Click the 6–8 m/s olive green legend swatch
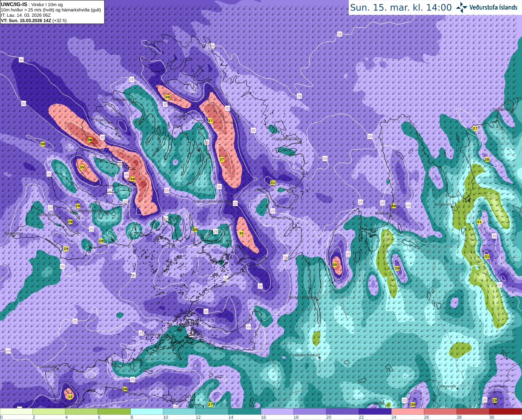 point(114,411)
